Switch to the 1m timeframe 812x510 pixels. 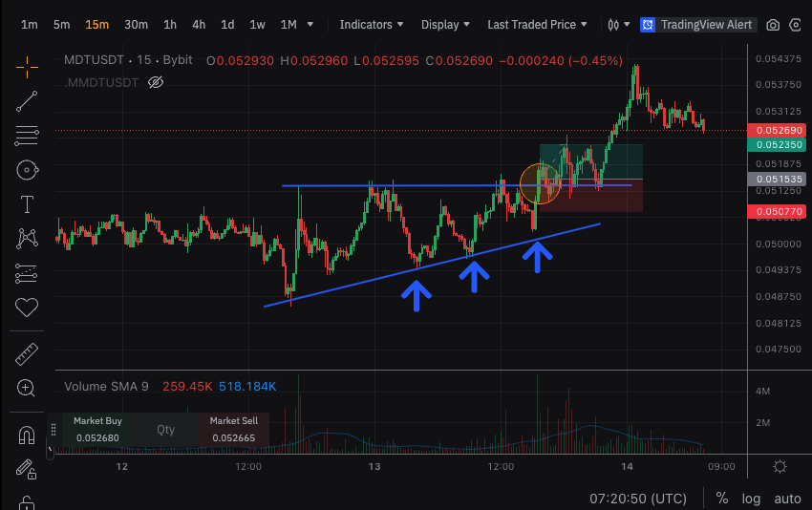point(29,24)
